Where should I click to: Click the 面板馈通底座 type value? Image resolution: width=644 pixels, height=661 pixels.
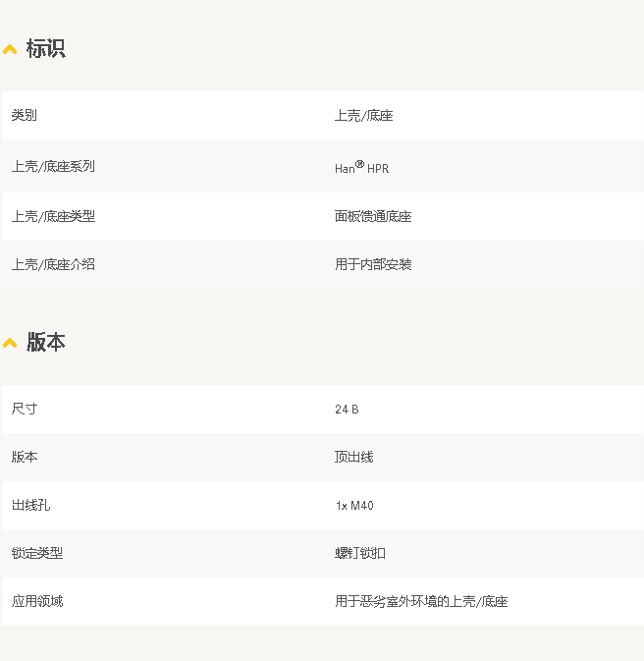click(373, 216)
